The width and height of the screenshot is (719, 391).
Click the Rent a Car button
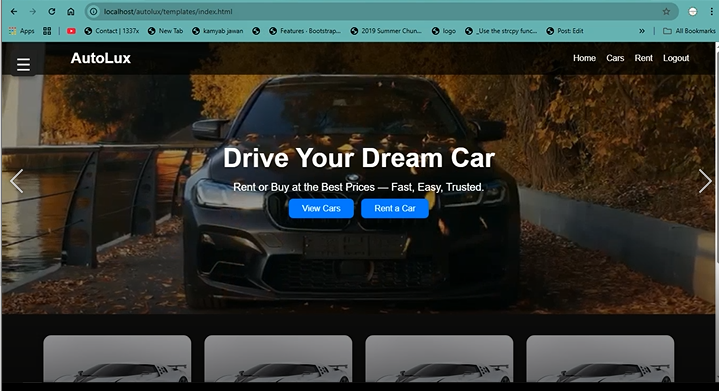(x=395, y=209)
